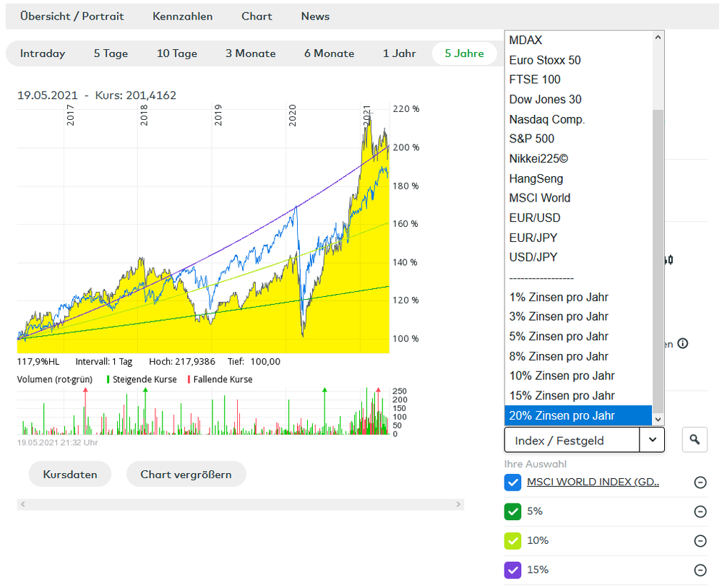This screenshot has height=588, width=722.
Task: Remove the 15% comparison using minus icon
Action: pos(700,570)
